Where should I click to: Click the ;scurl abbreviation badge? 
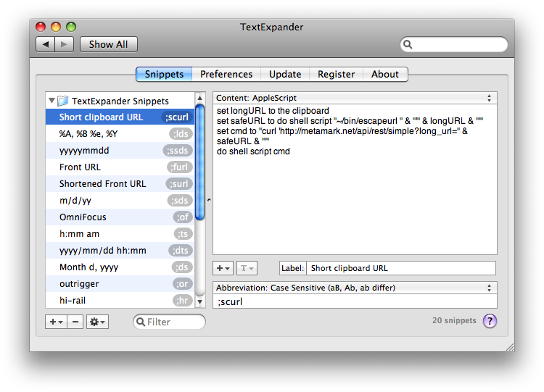tap(177, 117)
